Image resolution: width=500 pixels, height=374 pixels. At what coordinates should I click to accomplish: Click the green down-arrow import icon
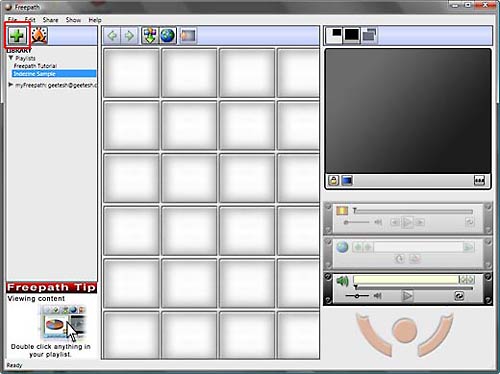[150, 36]
